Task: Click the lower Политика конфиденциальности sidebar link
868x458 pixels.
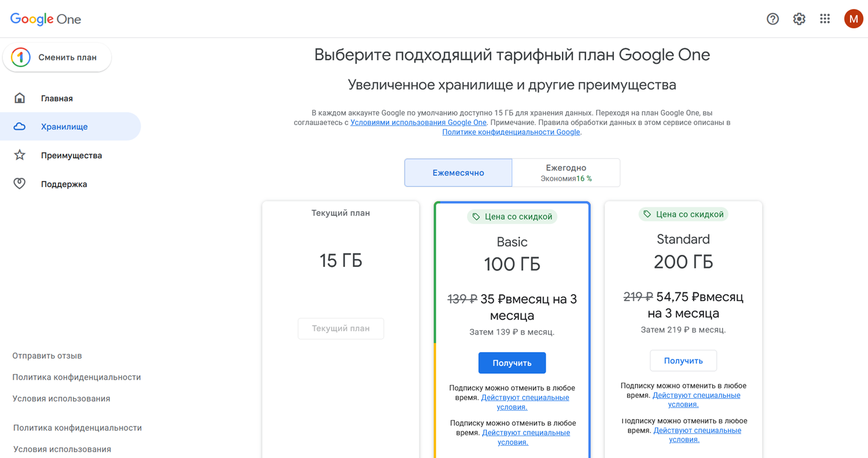Action: (78, 428)
